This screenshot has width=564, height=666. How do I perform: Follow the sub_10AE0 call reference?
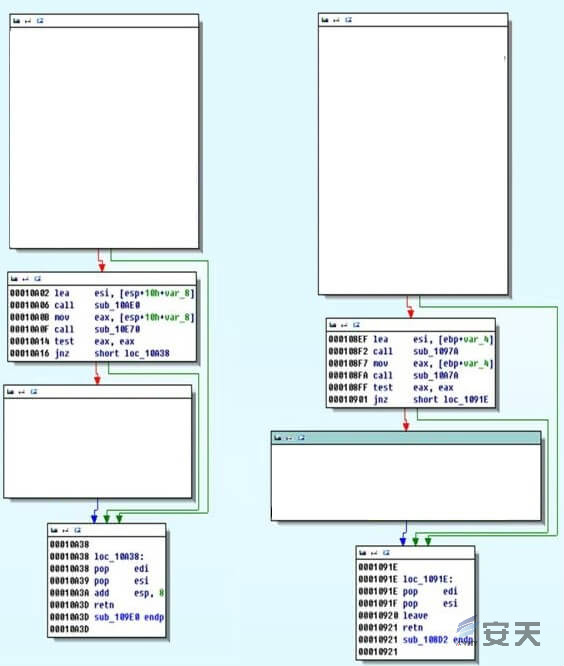[117, 305]
